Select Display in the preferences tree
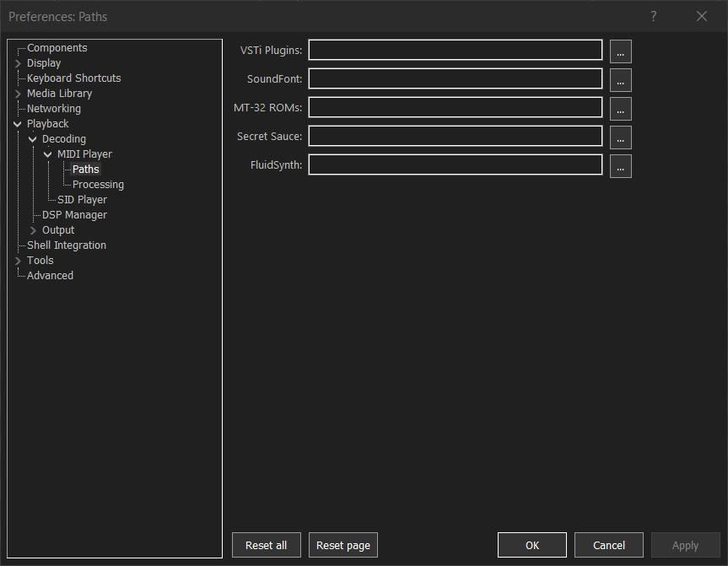728x566 pixels. pos(44,63)
